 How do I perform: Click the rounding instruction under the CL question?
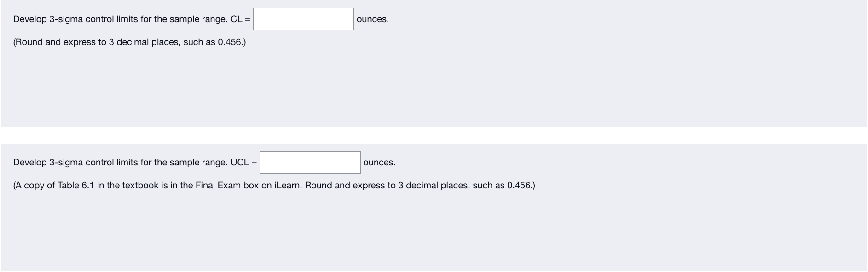pos(129,42)
